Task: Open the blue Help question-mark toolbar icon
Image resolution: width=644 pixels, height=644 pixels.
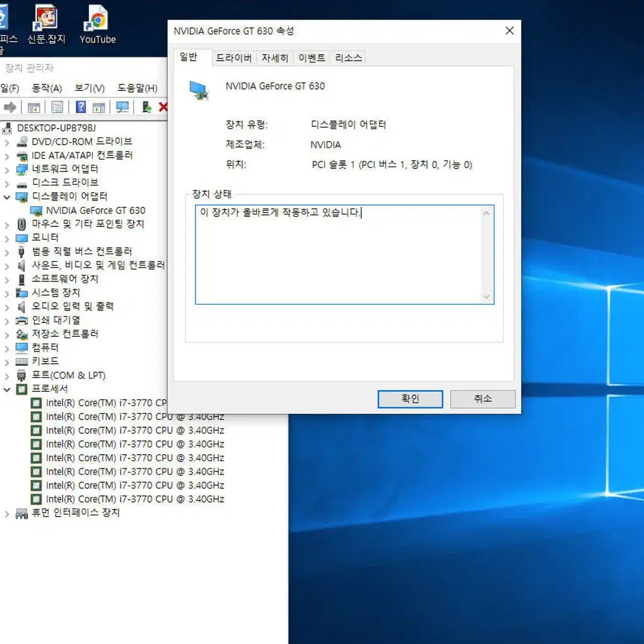Action: 81,107
